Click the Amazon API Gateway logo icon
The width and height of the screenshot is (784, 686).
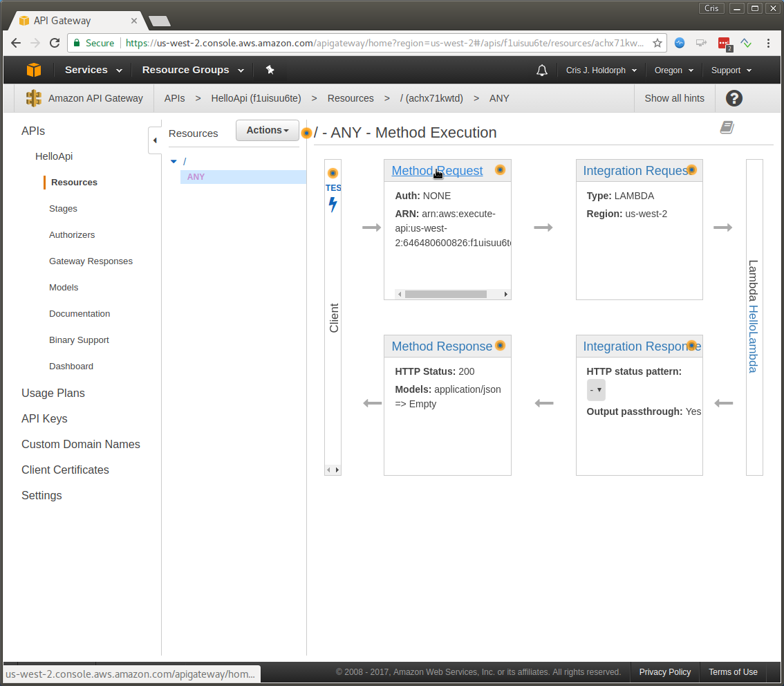[x=33, y=98]
